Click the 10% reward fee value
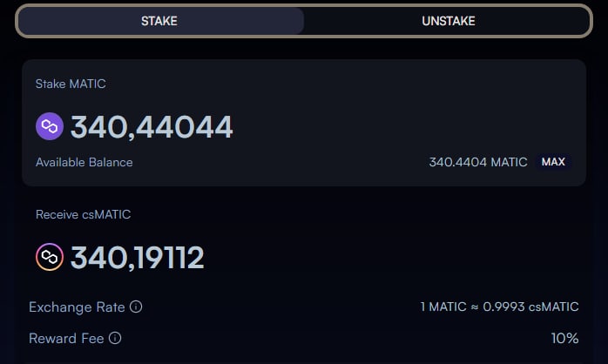Screen dimensions: 608x364 [x=564, y=338]
